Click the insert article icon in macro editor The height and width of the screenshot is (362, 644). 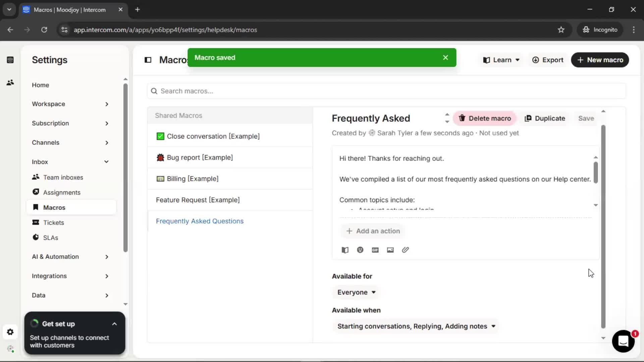[345, 250]
